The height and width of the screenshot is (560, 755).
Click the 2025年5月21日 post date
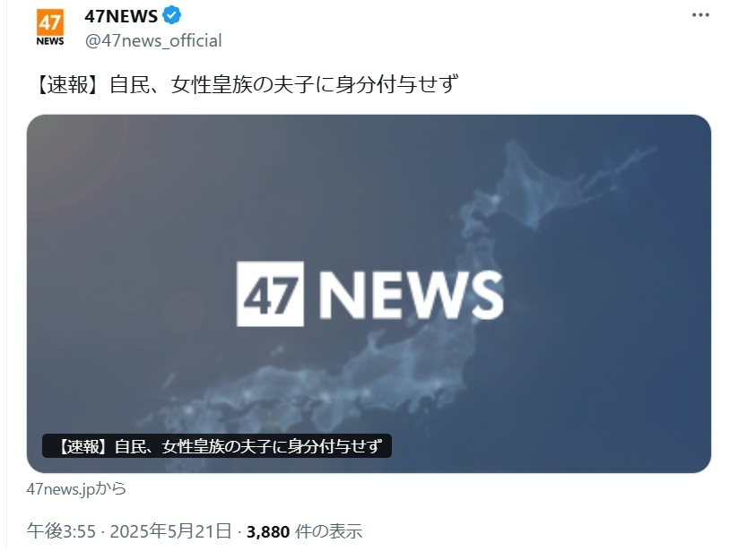tap(171, 531)
